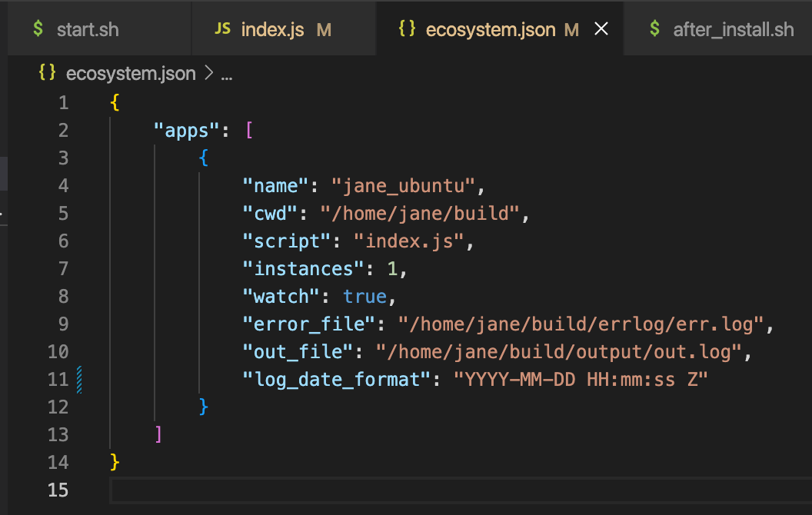Click the JS icon on index.js tab
Screen dimensions: 812x515
(x=223, y=28)
